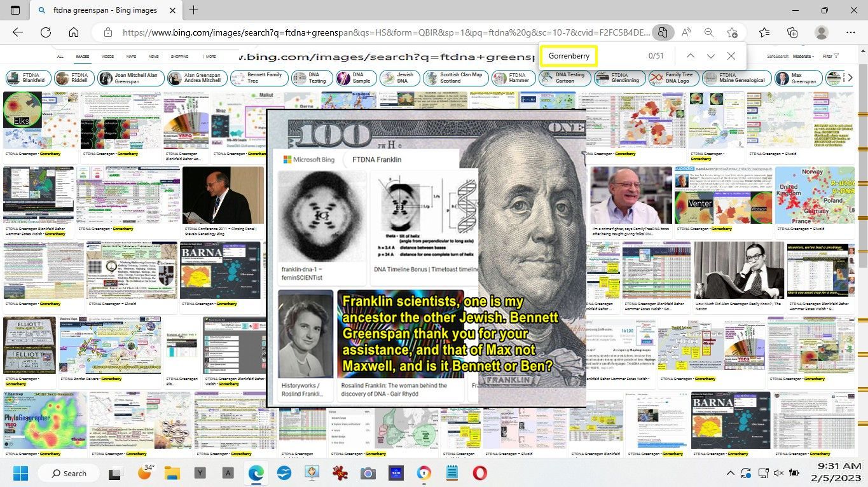Open the Favorites list
The width and height of the screenshot is (868, 487).
(764, 32)
